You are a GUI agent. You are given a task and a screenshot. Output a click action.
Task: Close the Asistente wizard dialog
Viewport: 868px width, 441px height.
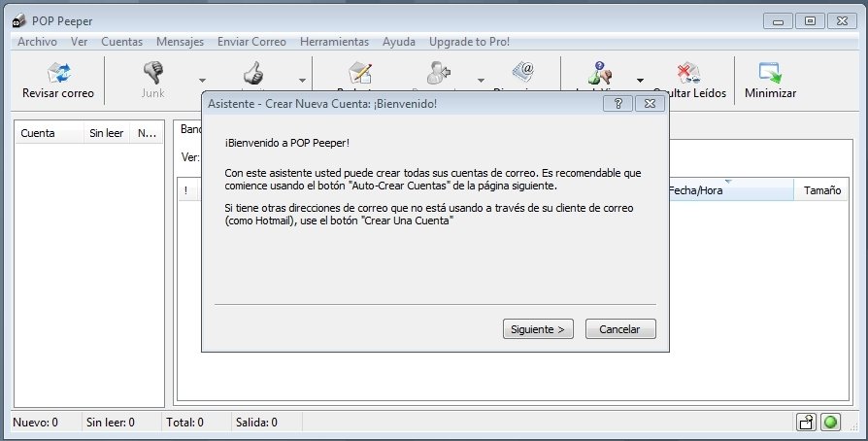[x=650, y=104]
